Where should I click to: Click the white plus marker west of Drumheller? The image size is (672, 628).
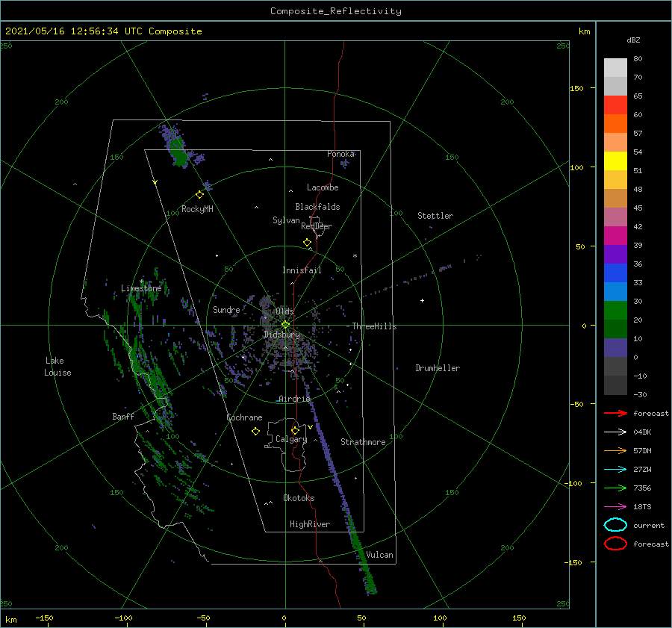(422, 300)
